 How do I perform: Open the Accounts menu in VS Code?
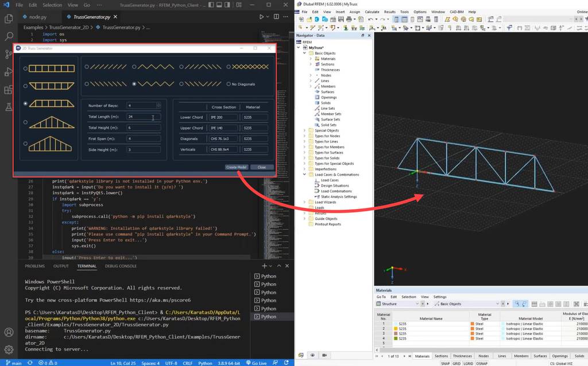(x=9, y=332)
